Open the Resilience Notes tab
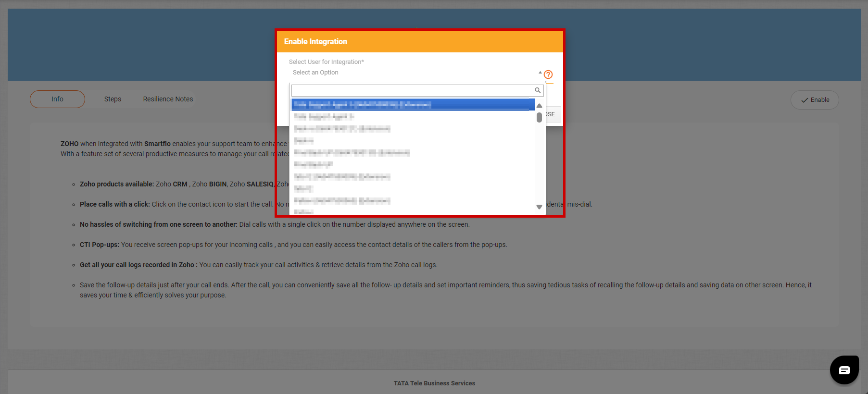Viewport: 868px width, 394px height. [168, 99]
